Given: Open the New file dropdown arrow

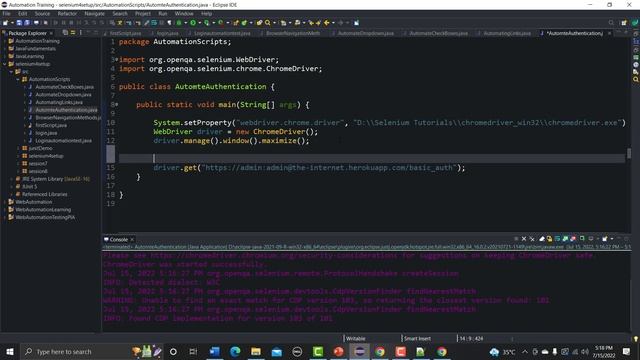Looking at the screenshot, I should [12, 23].
